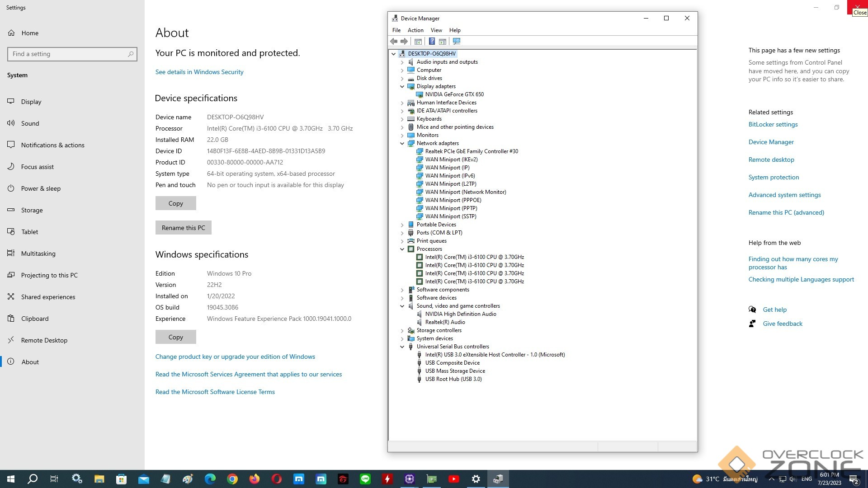Select Realtek PCIe GbE Family Controller #30
The image size is (868, 488).
[x=472, y=151]
